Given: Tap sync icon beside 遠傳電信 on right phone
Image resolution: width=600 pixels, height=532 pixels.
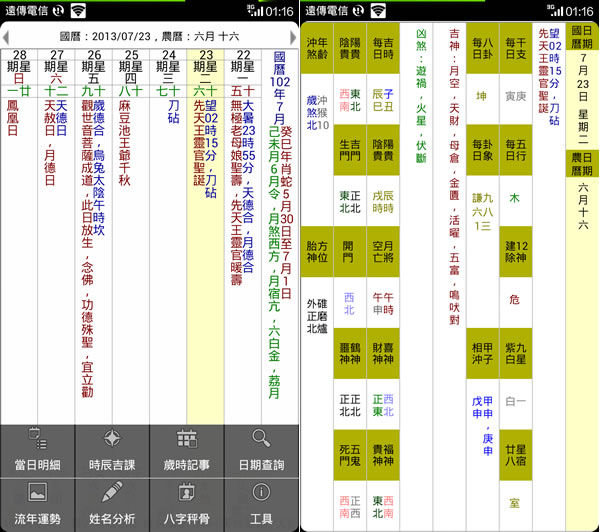Looking at the screenshot, I should click(x=358, y=11).
